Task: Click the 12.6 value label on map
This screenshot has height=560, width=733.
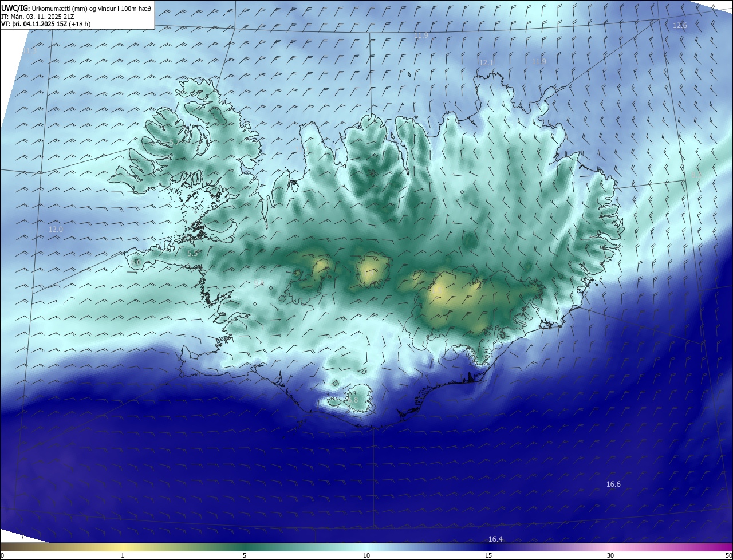Action: coord(680,25)
